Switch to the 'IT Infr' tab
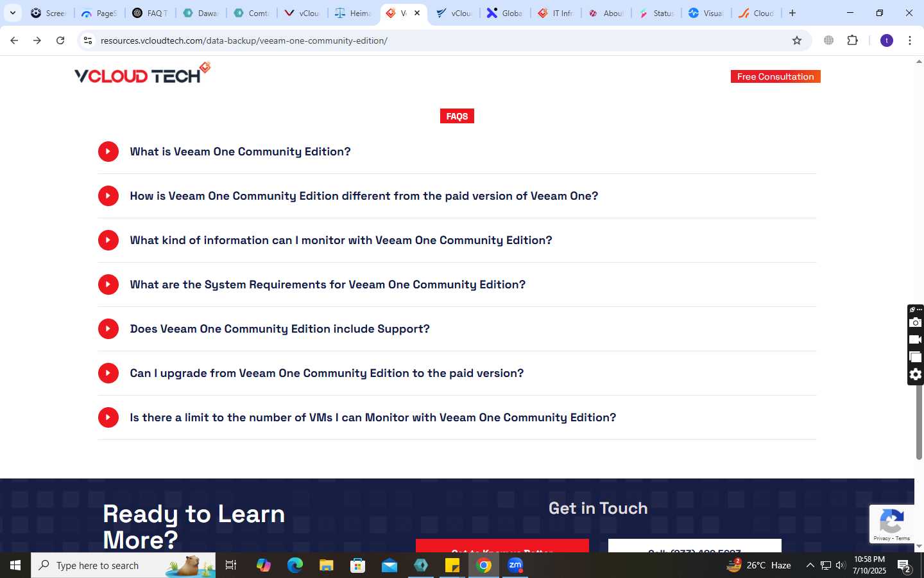 (x=556, y=13)
